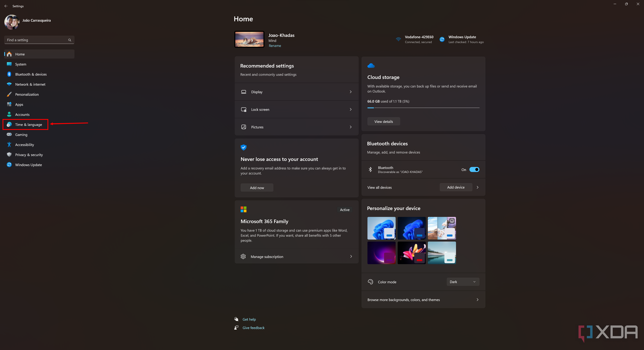Image resolution: width=644 pixels, height=350 pixels.
Task: Click the Microsoft logo in 365 Family card
Action: pyautogui.click(x=244, y=209)
